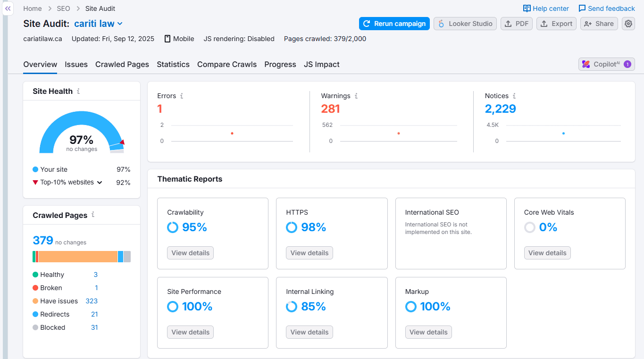Click the orange Have issues bar segment
644x359 pixels.
pos(78,257)
